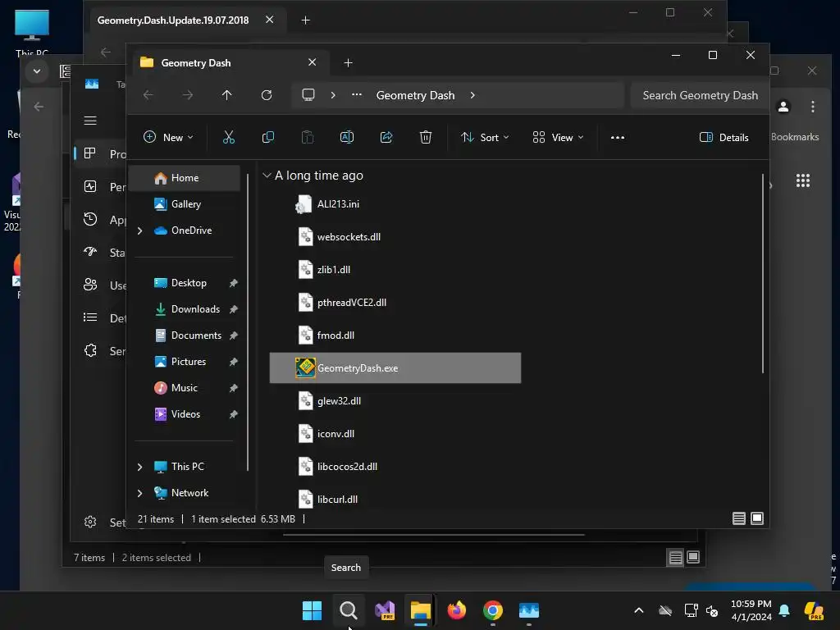Image resolution: width=840 pixels, height=630 pixels.
Task: Select iconv.dll file
Action: click(395, 433)
